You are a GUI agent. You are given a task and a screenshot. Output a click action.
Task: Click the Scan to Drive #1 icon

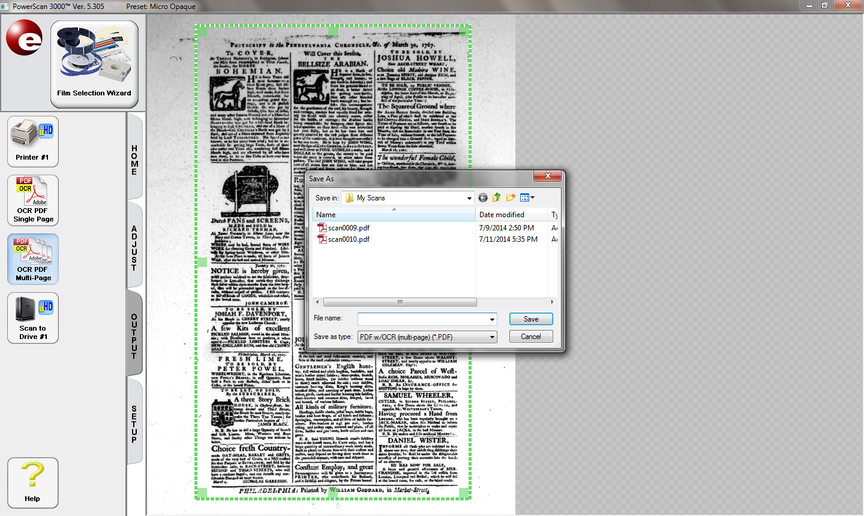pyautogui.click(x=33, y=317)
